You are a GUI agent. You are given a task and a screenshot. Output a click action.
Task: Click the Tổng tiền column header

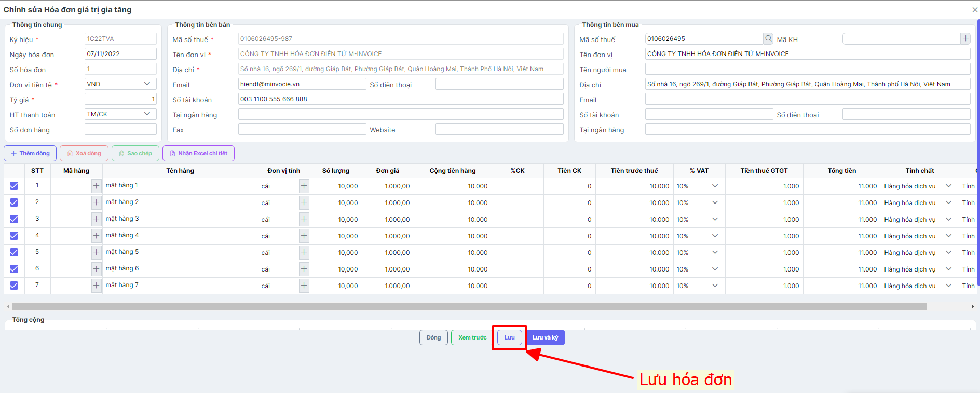pos(842,171)
